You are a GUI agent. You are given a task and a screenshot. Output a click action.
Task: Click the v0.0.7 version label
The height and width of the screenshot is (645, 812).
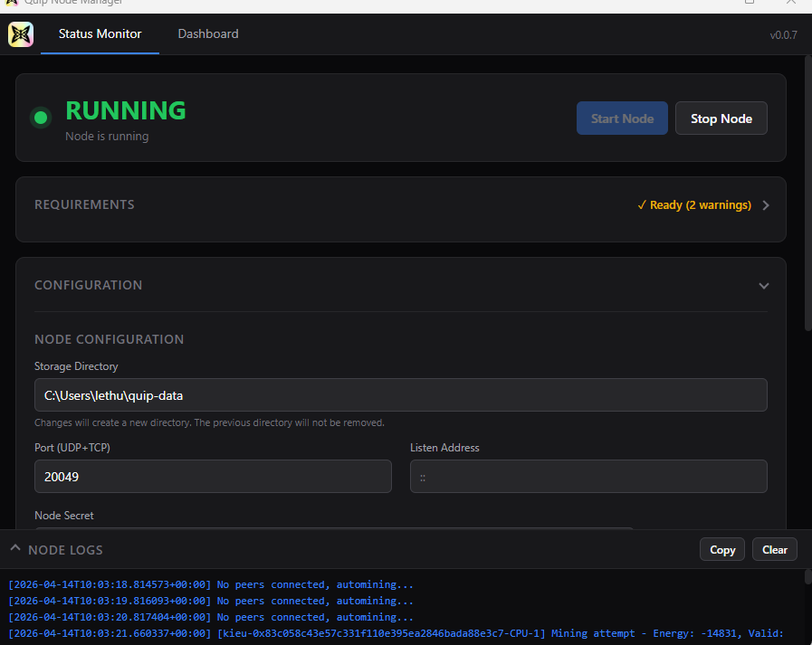tap(783, 35)
